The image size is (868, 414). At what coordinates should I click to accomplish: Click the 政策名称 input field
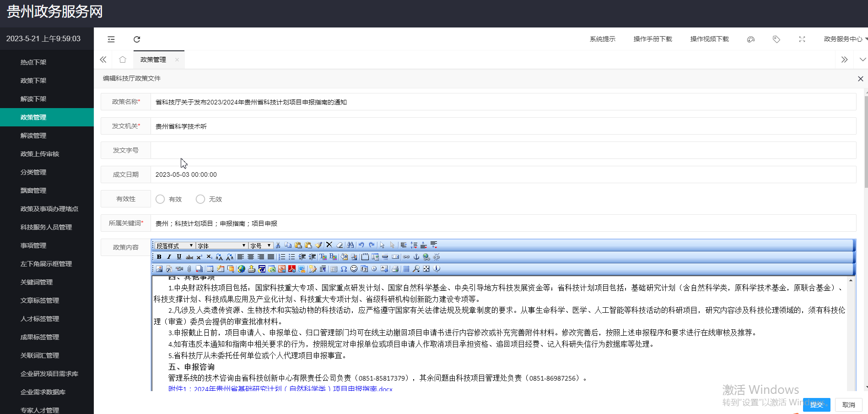(x=503, y=102)
